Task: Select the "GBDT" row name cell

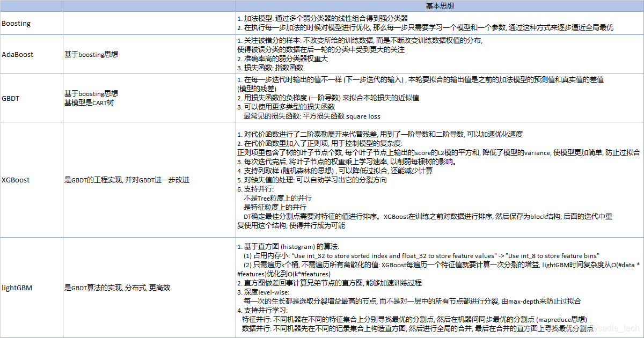Action: click(x=31, y=98)
